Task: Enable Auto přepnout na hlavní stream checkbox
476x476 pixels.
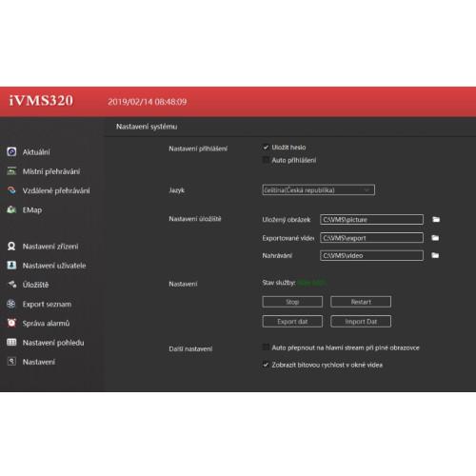Action: 266,347
